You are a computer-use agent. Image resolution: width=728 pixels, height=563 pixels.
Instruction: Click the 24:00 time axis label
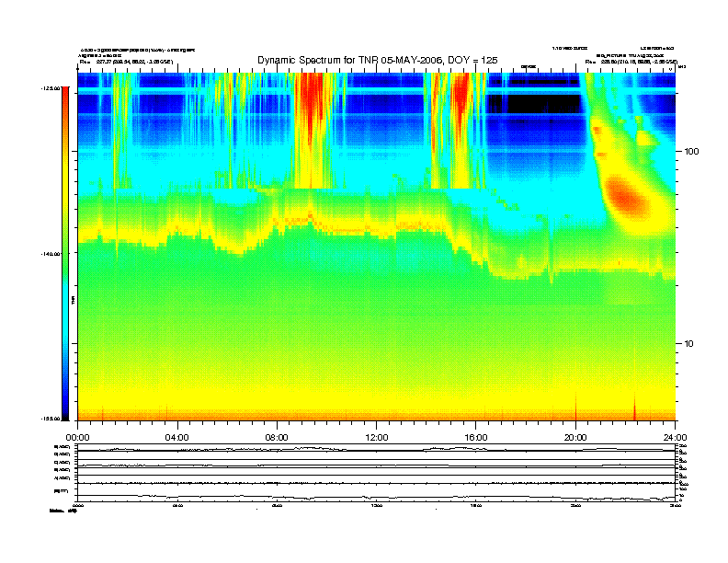[x=675, y=438]
